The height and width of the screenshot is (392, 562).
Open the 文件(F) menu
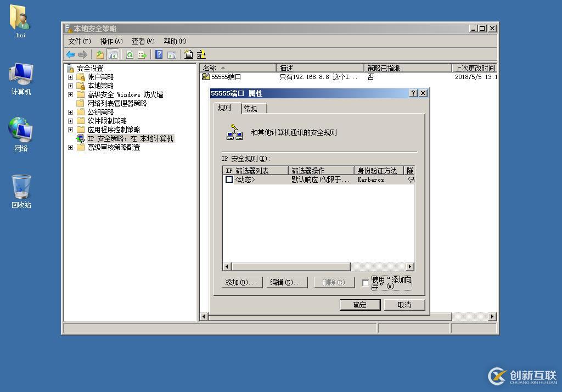[x=80, y=41]
